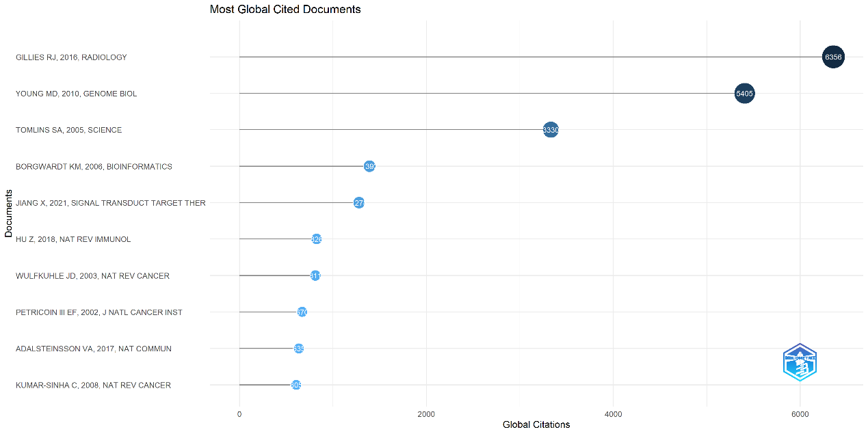Select the YOUNG MD, 2010, GENOME BIOL label
Viewport: 868px width, 434px height.
pos(76,94)
